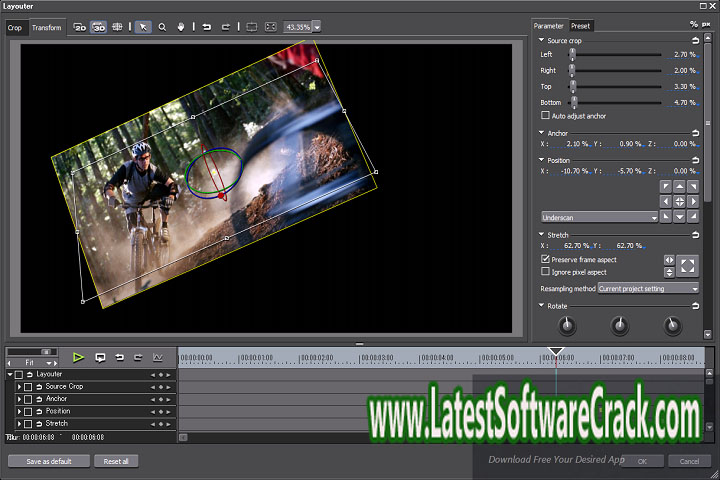Select the zoom magnifier tool

[162, 27]
